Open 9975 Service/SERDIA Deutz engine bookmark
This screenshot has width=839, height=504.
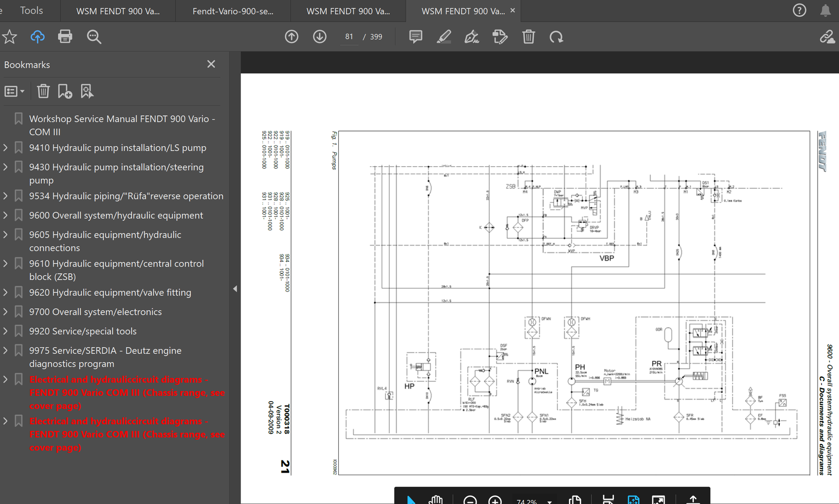point(105,357)
